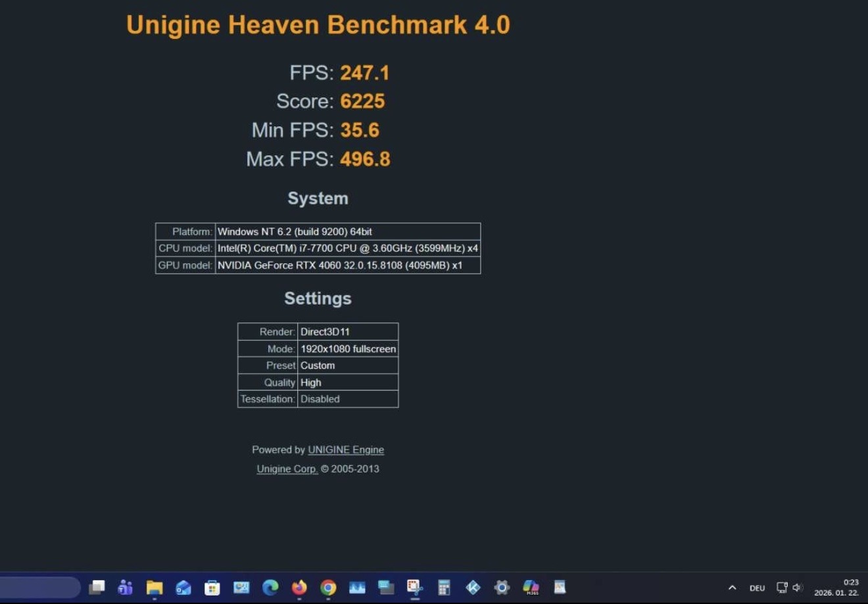Open the picture-frame icon beside Microsoft Store

tap(241, 587)
